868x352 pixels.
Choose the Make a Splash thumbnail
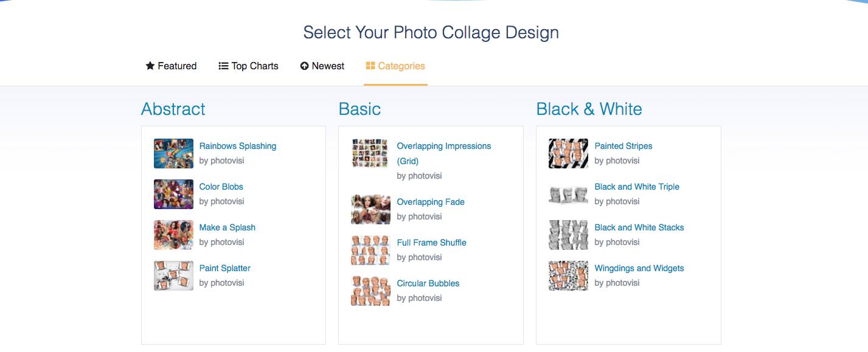(x=173, y=235)
